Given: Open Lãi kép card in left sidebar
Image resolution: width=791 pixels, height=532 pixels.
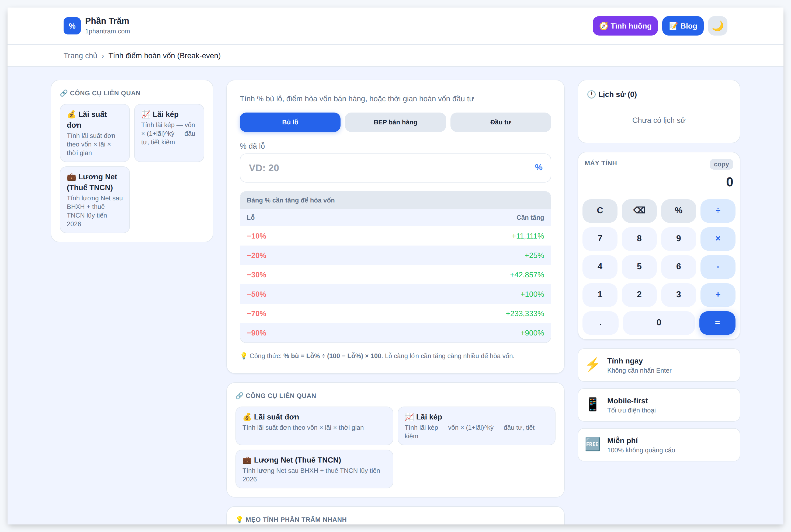Looking at the screenshot, I should (x=169, y=133).
